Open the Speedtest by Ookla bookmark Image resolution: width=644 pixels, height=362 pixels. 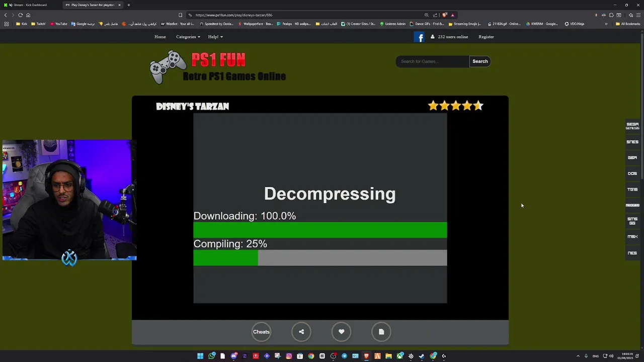tap(217, 24)
